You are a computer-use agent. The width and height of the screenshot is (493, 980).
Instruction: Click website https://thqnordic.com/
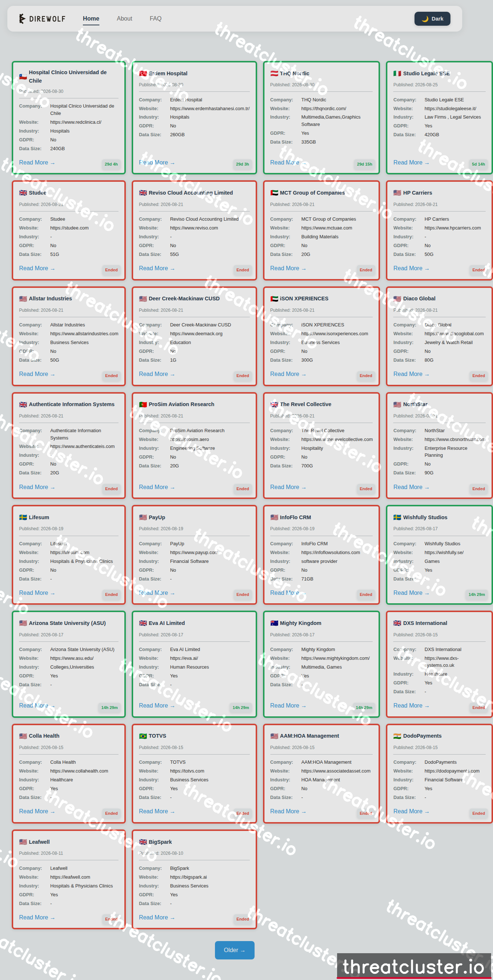(324, 108)
